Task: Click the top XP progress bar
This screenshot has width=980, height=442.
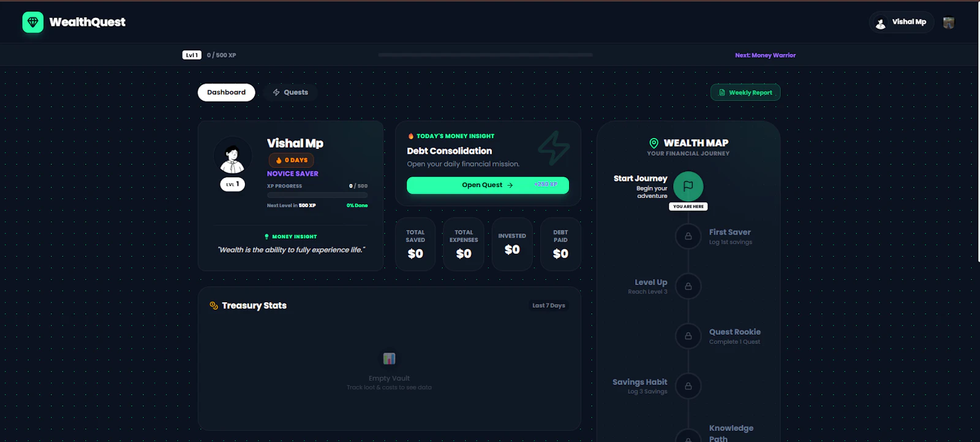Action: [485, 55]
